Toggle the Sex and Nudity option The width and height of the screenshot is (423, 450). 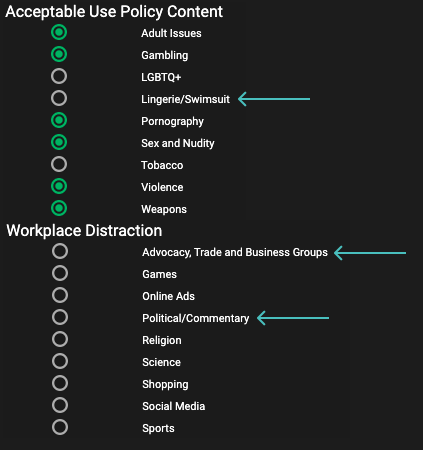[59, 142]
